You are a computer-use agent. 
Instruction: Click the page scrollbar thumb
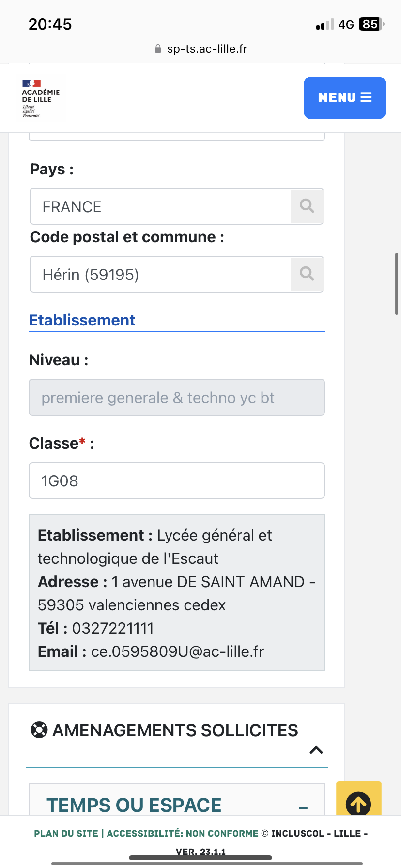tap(397, 284)
